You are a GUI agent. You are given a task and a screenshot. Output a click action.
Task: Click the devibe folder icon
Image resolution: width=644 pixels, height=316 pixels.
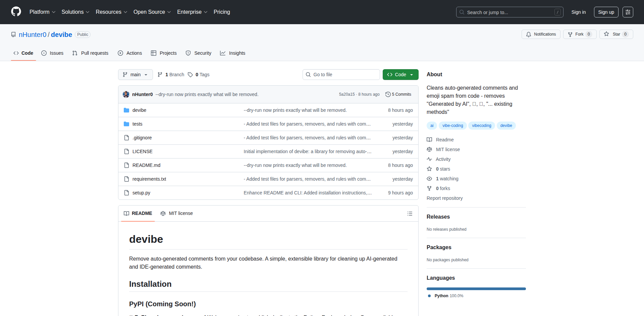126,110
